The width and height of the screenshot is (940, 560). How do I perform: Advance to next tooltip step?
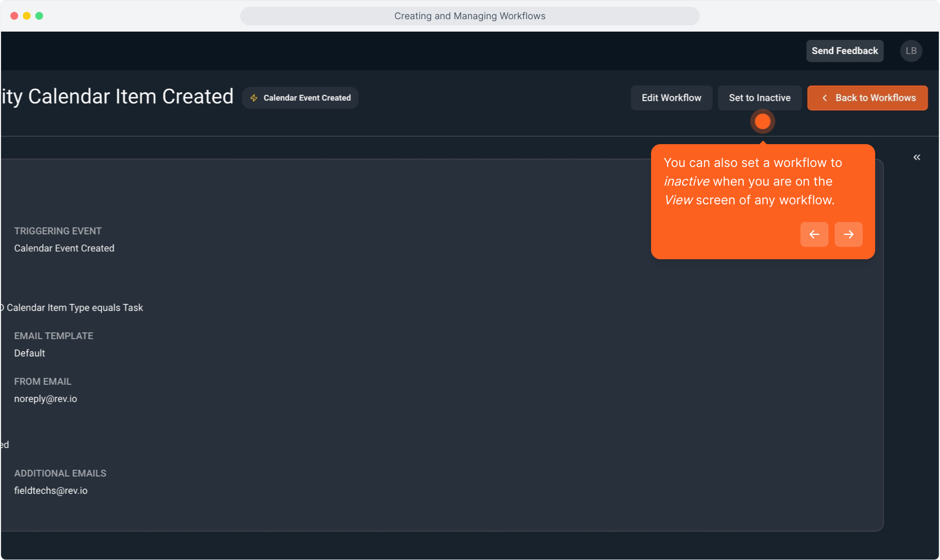(848, 234)
